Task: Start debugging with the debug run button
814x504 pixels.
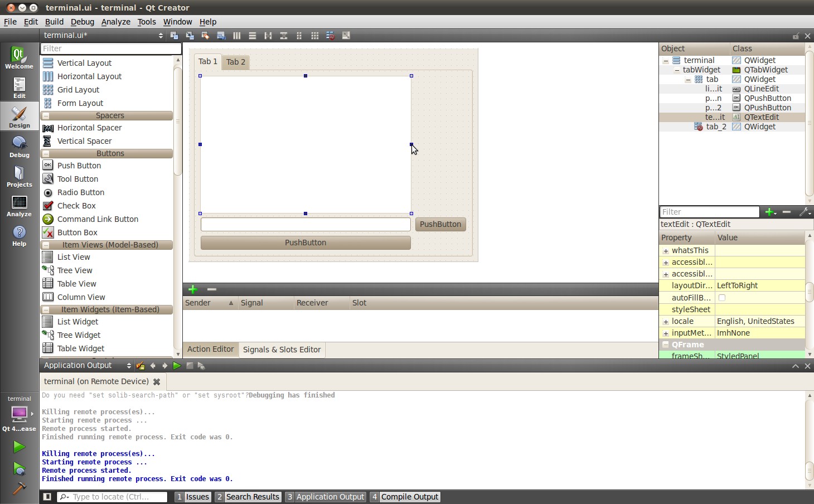Action: point(19,468)
